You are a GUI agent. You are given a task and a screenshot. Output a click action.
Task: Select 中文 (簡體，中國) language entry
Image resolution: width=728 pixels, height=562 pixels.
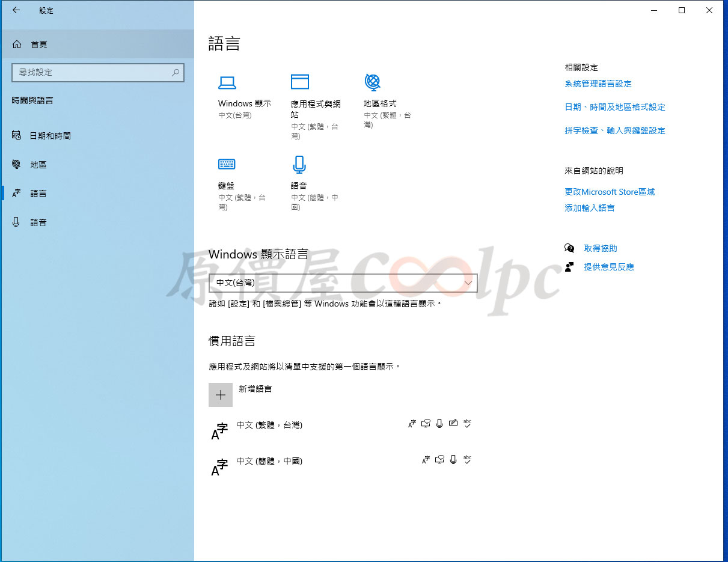click(x=269, y=462)
